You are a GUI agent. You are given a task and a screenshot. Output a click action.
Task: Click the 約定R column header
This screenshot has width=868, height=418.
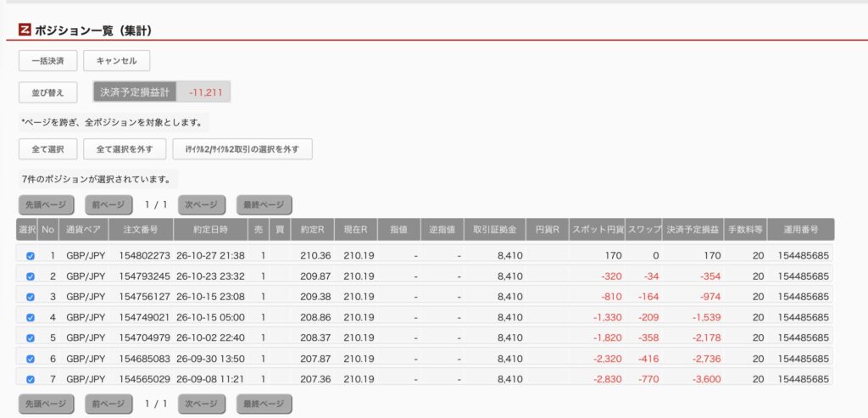[313, 229]
